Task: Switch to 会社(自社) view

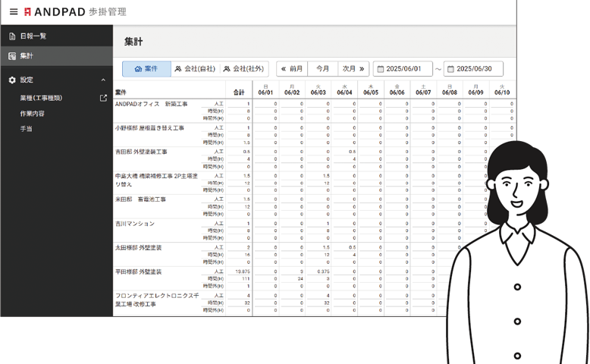Action: (x=195, y=69)
